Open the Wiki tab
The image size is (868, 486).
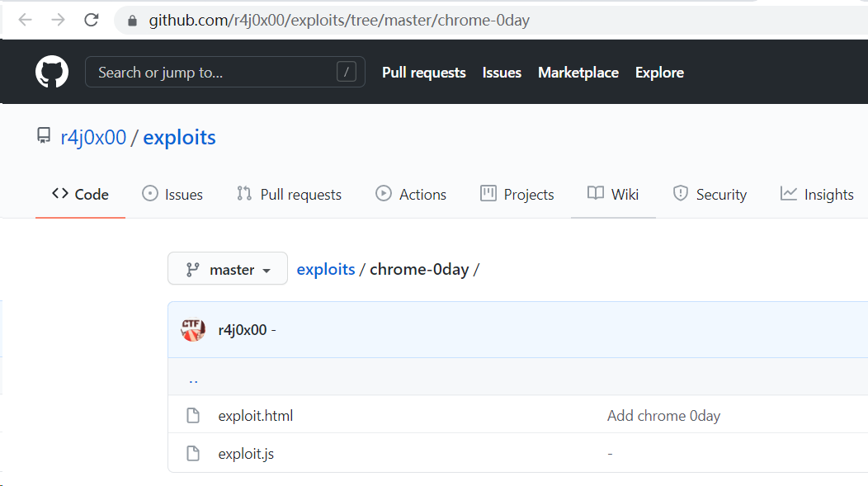click(x=613, y=194)
